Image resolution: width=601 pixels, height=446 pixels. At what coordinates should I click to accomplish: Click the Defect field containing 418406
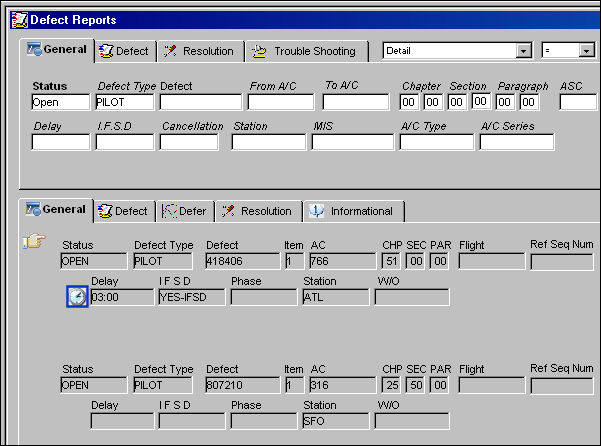pos(243,261)
